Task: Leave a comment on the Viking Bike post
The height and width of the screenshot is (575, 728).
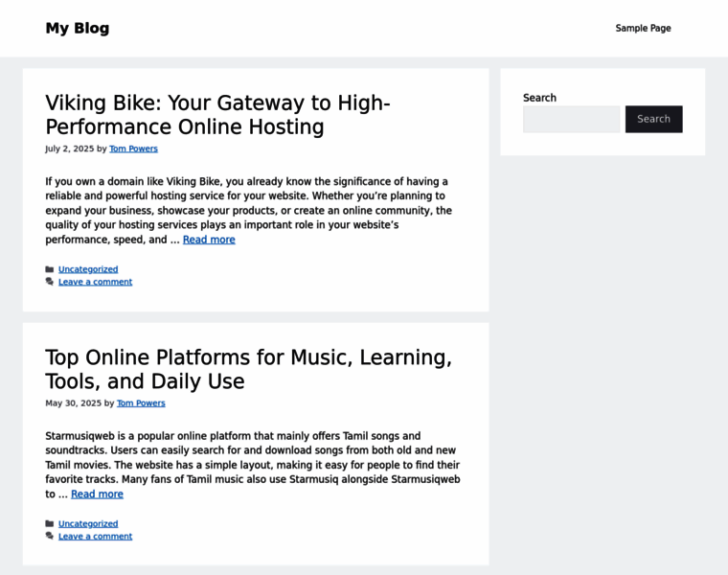Action: [x=95, y=282]
